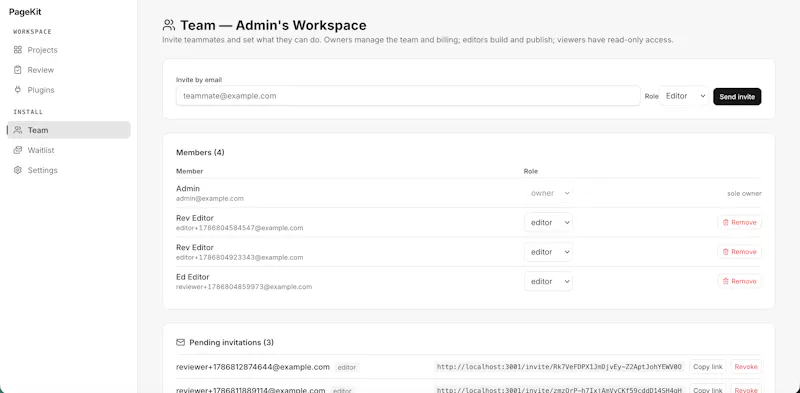
Task: Remove member editor+1786804584547@example.com
Action: (x=740, y=223)
